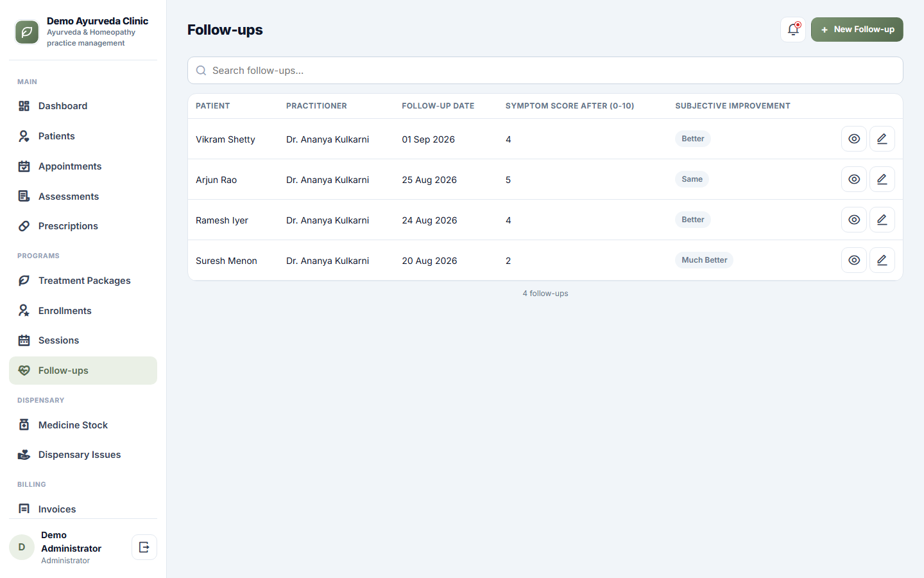Go to Dashboard
Image resolution: width=924 pixels, height=578 pixels.
[x=83, y=106]
